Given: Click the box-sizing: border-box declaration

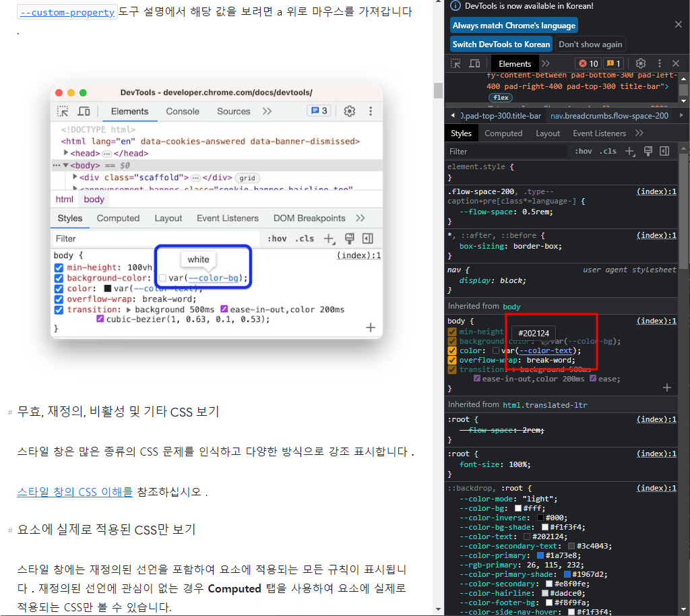Looking at the screenshot, I should (x=511, y=246).
